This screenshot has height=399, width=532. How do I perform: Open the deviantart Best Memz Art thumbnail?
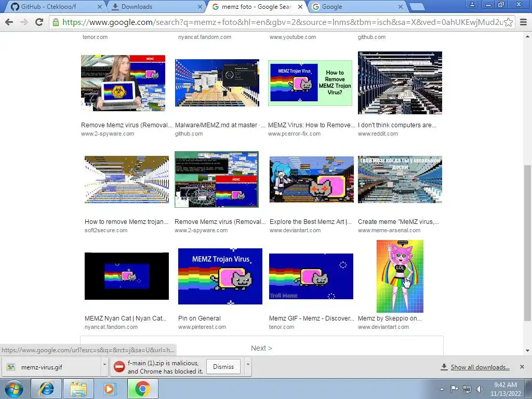click(x=312, y=179)
